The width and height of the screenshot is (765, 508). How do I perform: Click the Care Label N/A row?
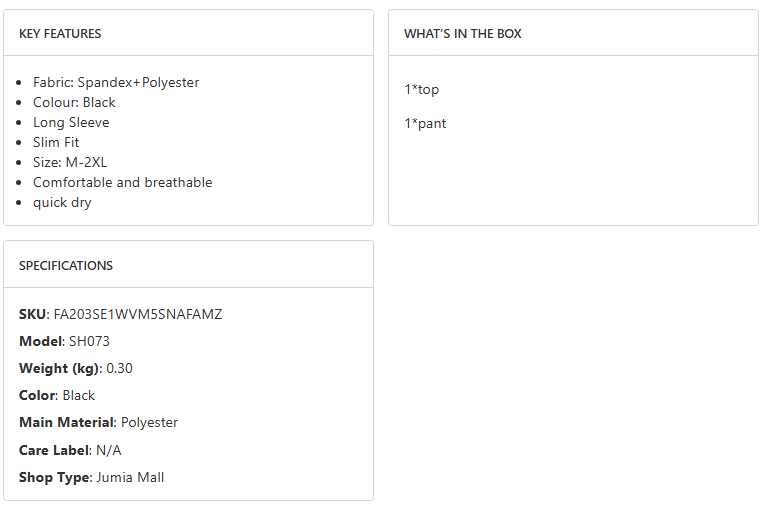coord(70,451)
